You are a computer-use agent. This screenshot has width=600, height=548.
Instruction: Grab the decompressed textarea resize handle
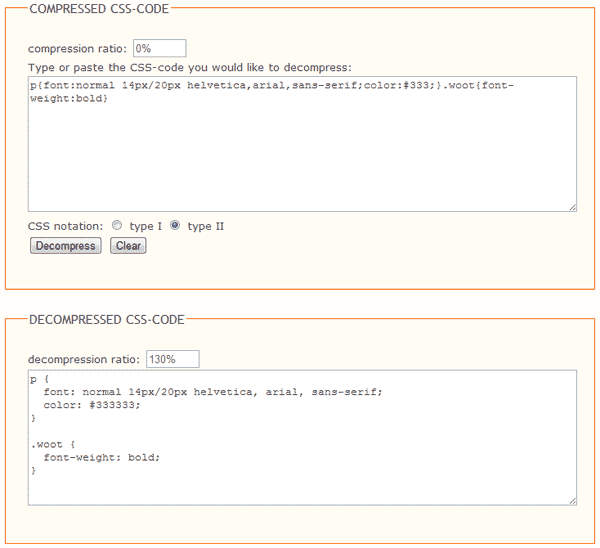click(x=572, y=501)
